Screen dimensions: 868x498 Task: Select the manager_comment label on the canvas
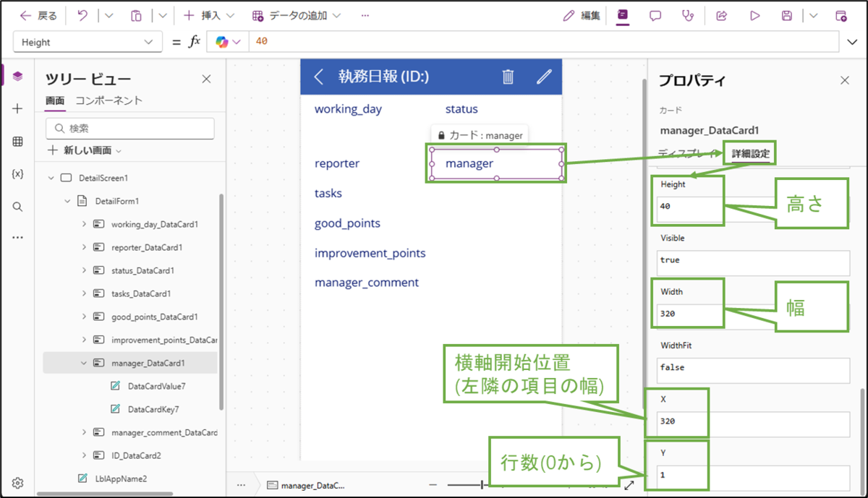click(367, 283)
